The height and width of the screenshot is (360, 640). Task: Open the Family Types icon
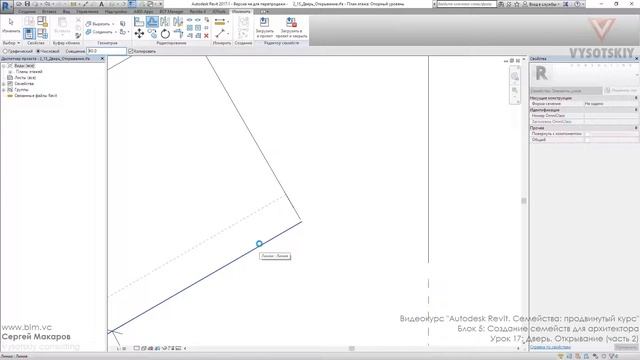tap(42, 33)
